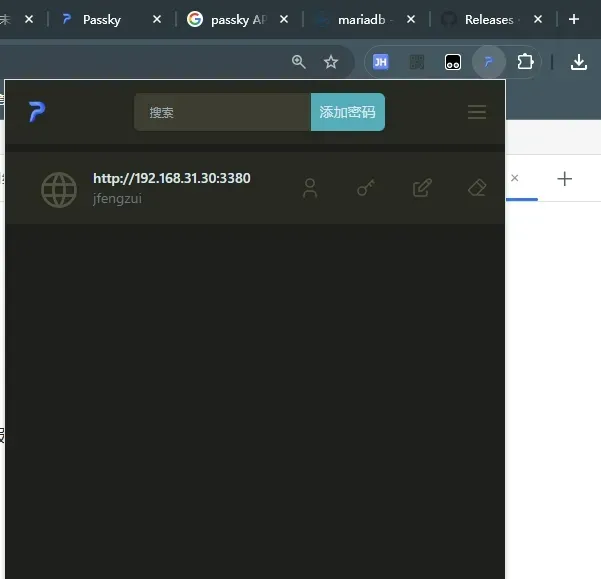Screen dimensions: 601x579
Task: Edit the jfengzui entry with pencil icon
Action: [x=422, y=188]
